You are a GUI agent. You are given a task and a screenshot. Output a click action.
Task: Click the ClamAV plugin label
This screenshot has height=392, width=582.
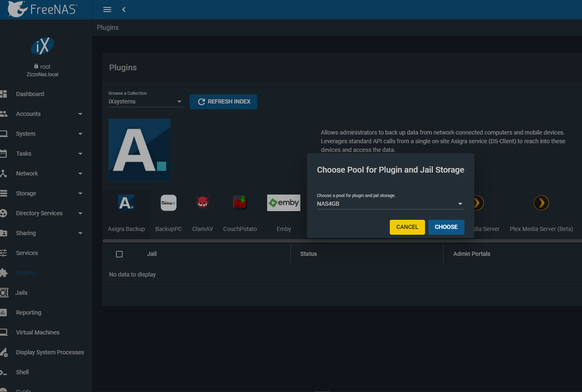click(203, 229)
